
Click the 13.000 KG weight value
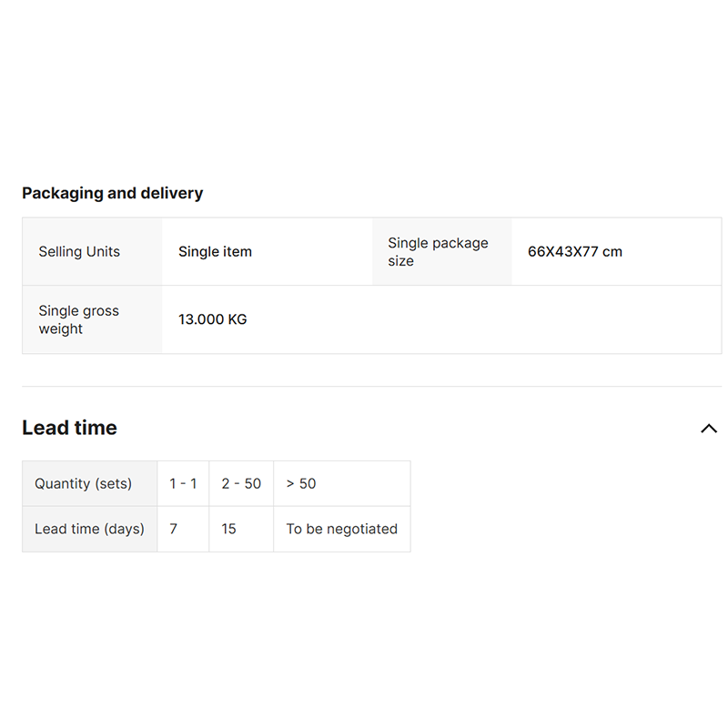(212, 319)
